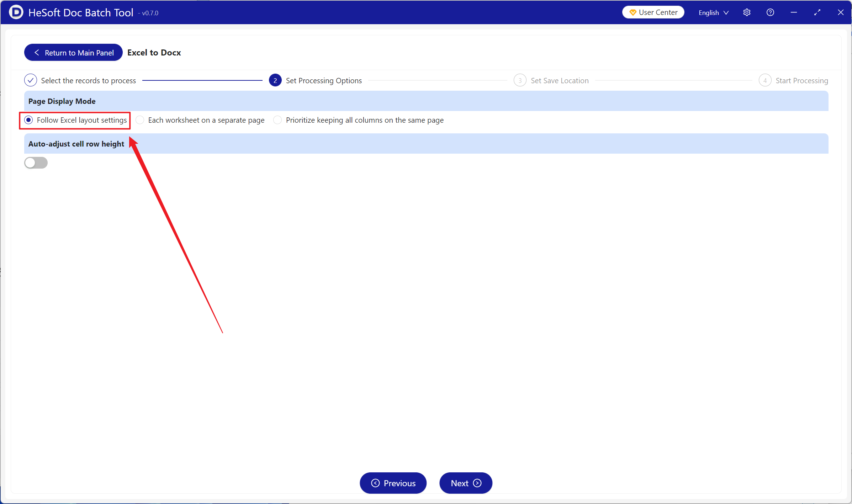Click the v0.7.0 version label

[x=150, y=13]
